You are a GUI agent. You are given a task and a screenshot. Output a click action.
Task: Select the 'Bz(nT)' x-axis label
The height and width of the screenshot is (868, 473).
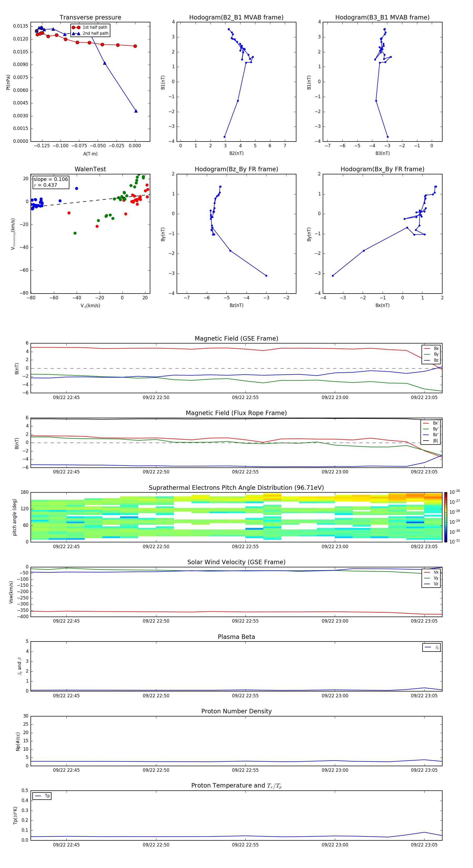[236, 305]
